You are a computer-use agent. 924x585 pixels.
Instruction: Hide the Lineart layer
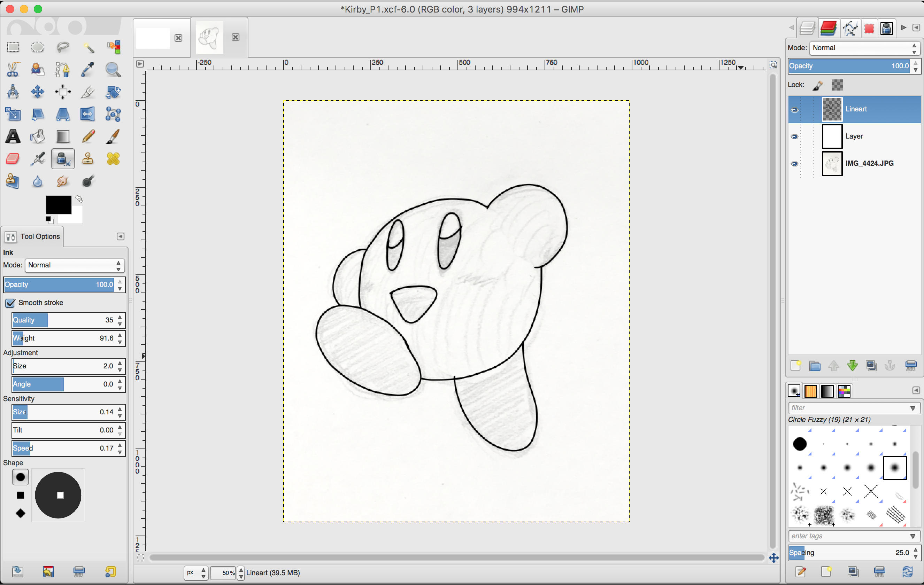pos(795,110)
